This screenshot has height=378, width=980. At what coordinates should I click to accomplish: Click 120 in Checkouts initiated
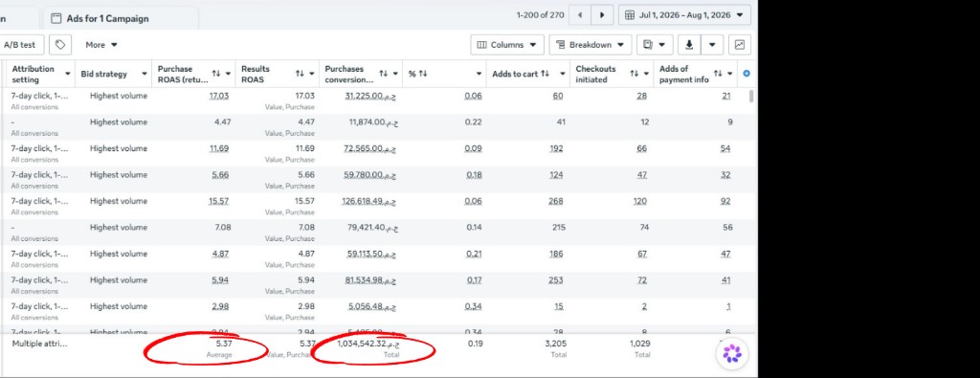[x=639, y=201]
